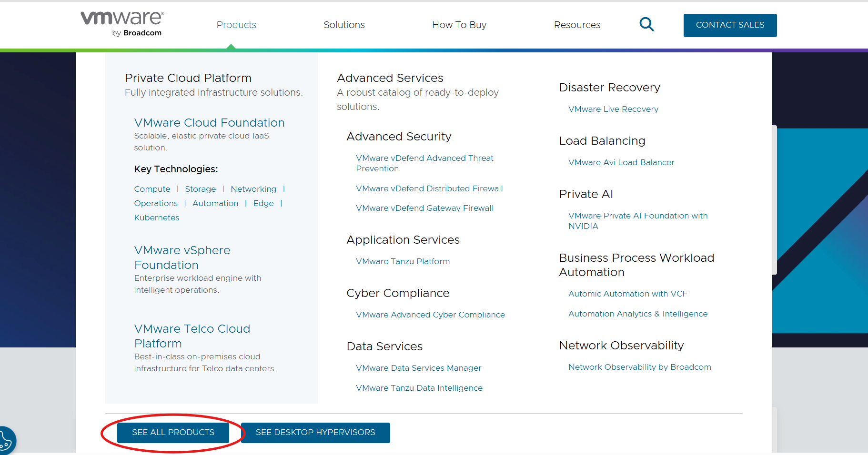Screen dimensions: 868x455
Task: Click the Contact Sales button
Action: [x=730, y=25]
